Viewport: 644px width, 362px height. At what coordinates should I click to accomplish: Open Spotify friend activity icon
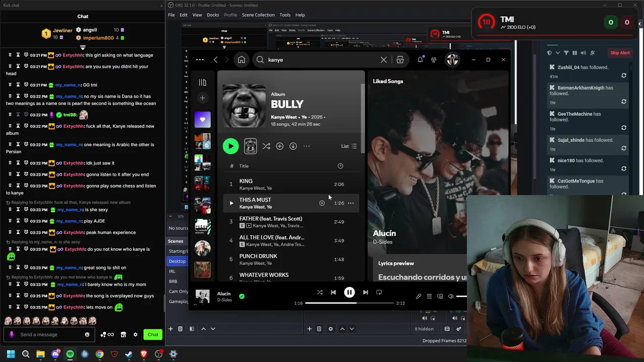pos(434,60)
